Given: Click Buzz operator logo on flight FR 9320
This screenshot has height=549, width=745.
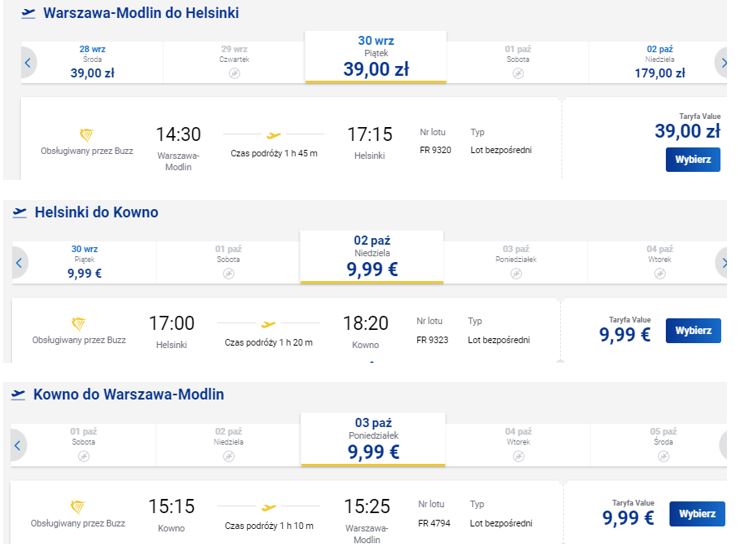Looking at the screenshot, I should click(x=86, y=135).
